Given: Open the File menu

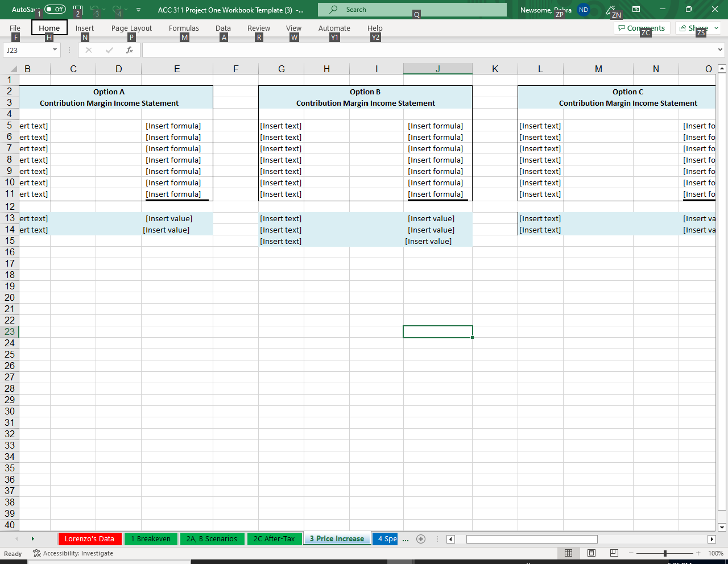Looking at the screenshot, I should point(15,28).
